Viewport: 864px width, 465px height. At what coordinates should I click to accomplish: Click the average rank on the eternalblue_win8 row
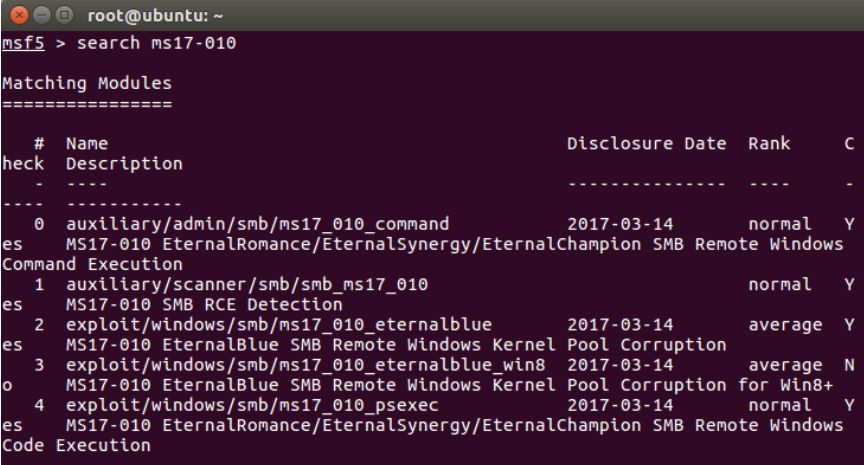(778, 365)
